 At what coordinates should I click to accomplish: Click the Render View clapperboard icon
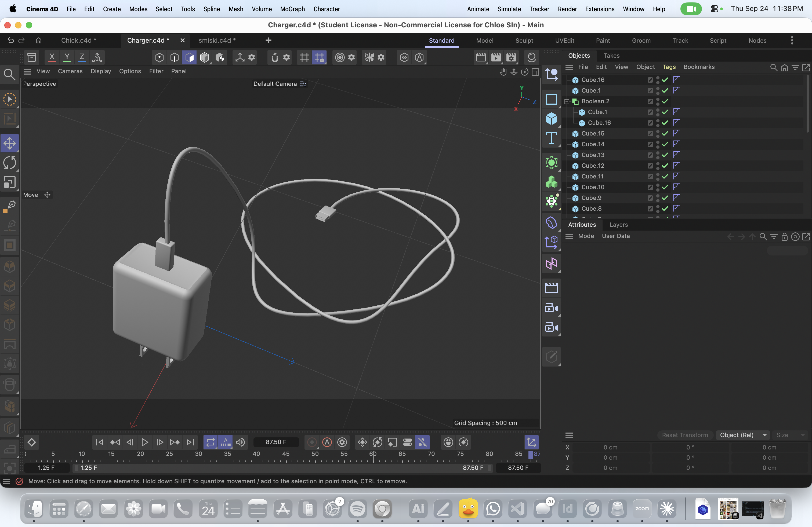point(481,57)
